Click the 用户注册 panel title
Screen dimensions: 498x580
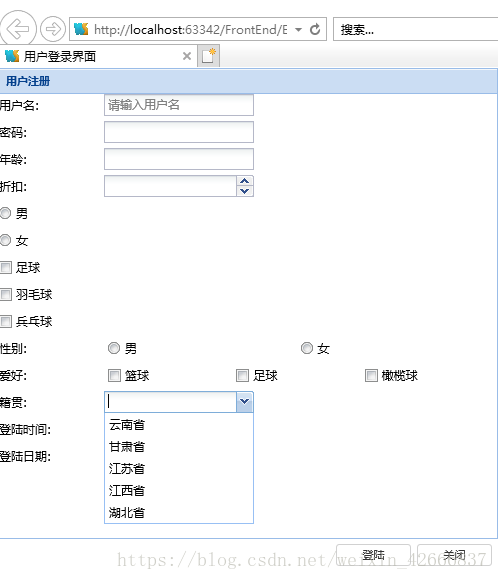point(28,81)
